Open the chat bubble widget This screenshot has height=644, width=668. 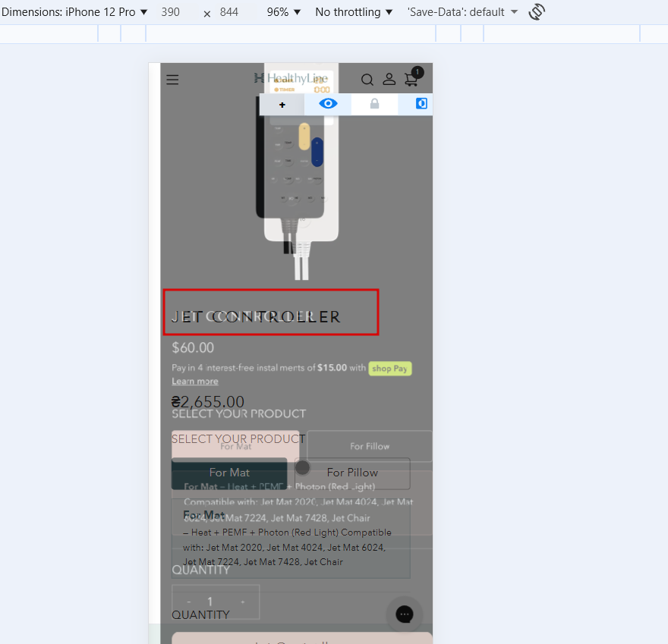pos(405,614)
